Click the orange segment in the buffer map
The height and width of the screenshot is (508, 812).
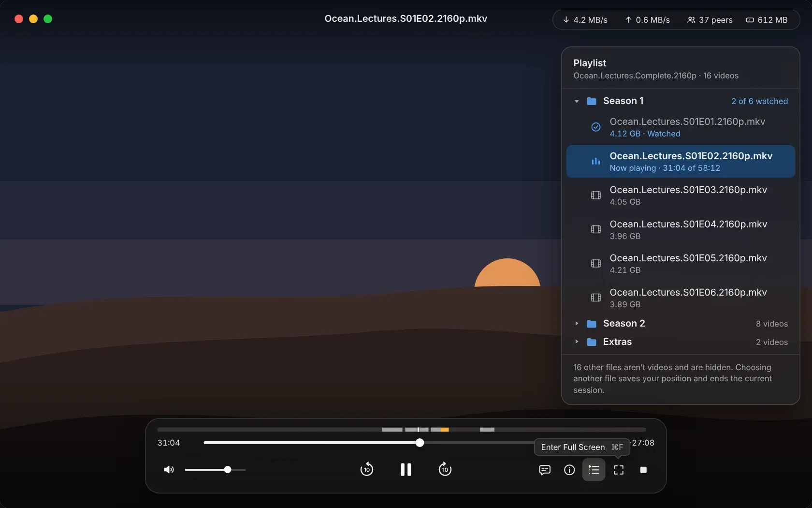[445, 430]
